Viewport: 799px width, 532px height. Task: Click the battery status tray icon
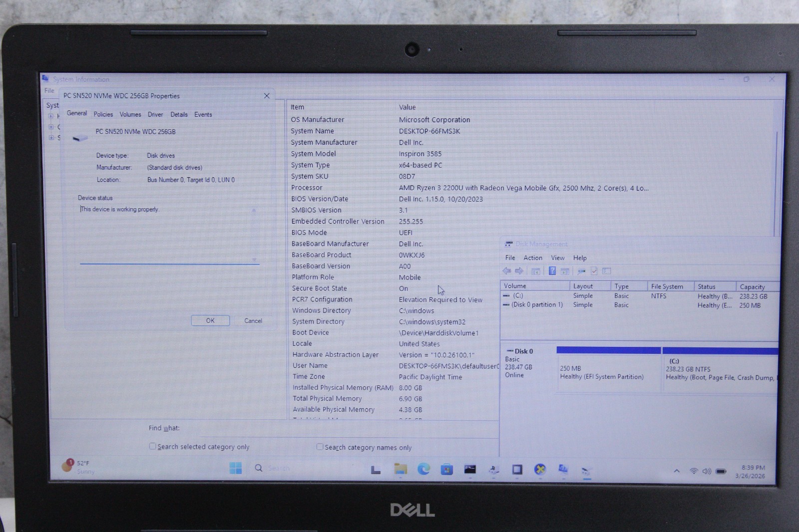pos(721,471)
